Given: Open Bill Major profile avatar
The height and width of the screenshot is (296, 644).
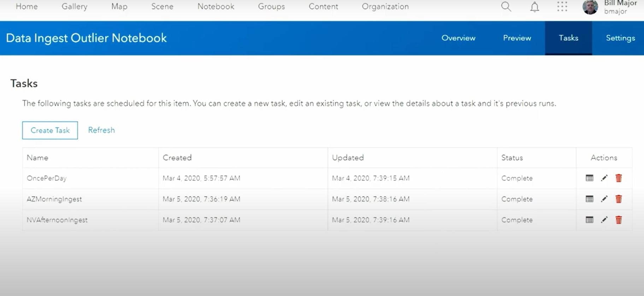Looking at the screenshot, I should click(x=590, y=7).
